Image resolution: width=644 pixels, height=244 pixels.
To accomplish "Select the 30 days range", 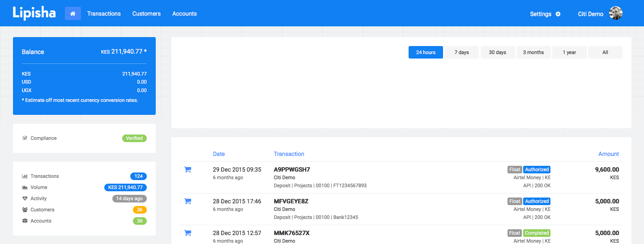I will 498,52.
